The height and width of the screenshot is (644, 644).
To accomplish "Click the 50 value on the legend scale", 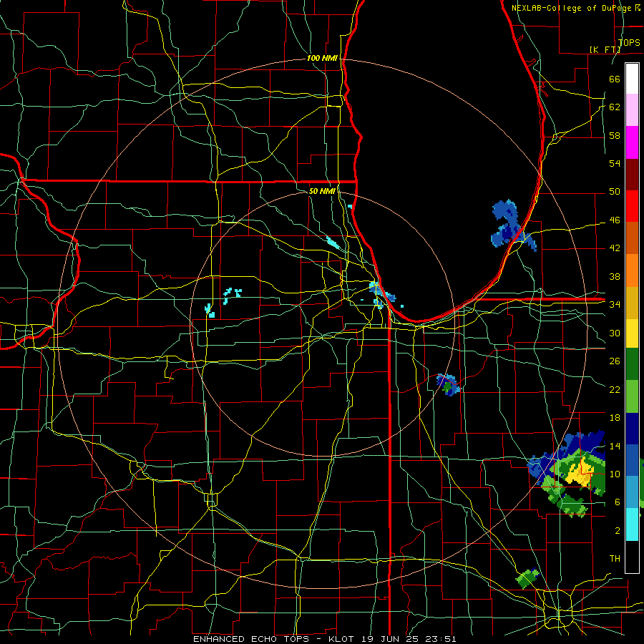I will (x=615, y=192).
